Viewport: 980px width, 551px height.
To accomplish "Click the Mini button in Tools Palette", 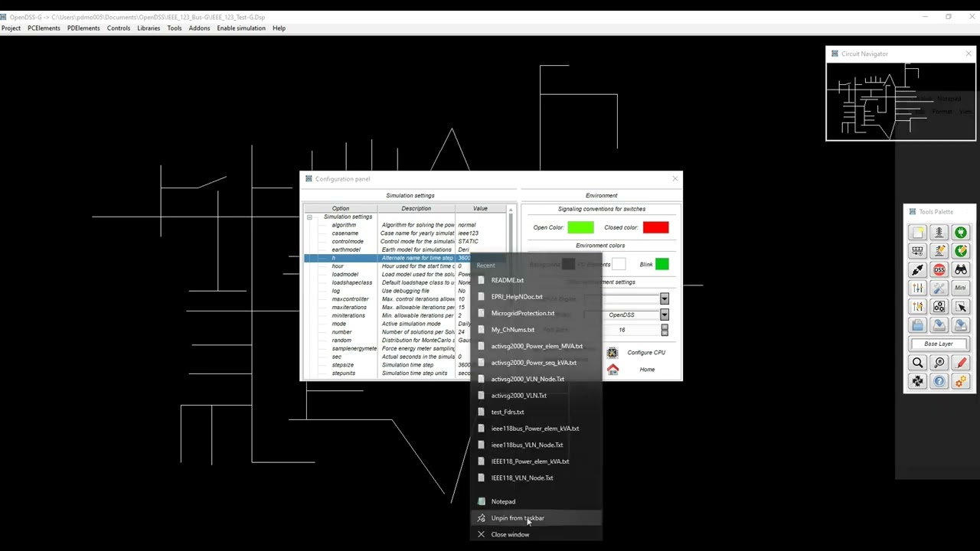I will click(960, 288).
